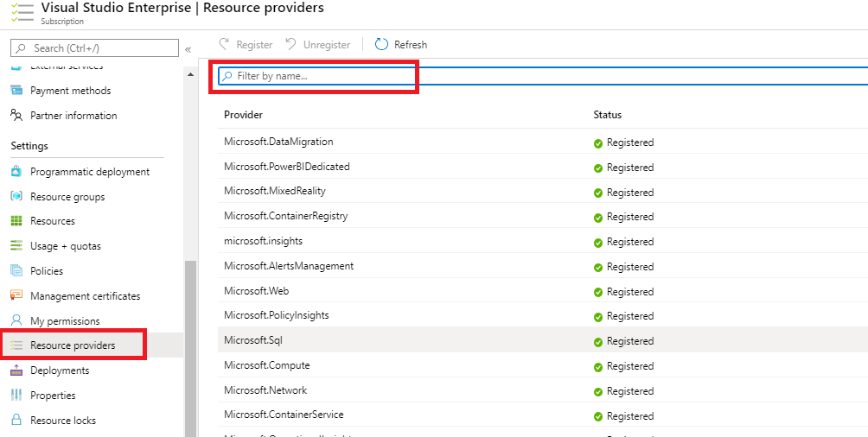Image resolution: width=868 pixels, height=437 pixels.
Task: Select the Microsoft.PolicyInsights provider
Action: tap(277, 315)
